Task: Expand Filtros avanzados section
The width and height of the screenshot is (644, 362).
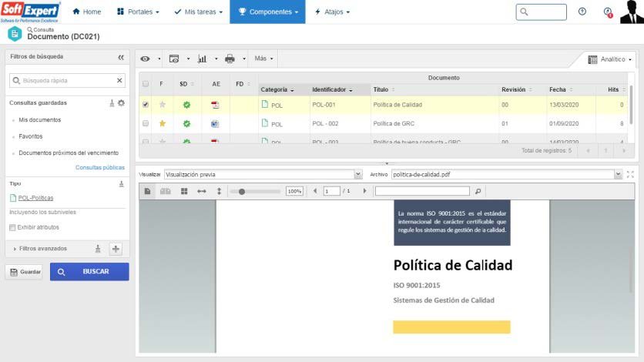Action: tap(40, 249)
